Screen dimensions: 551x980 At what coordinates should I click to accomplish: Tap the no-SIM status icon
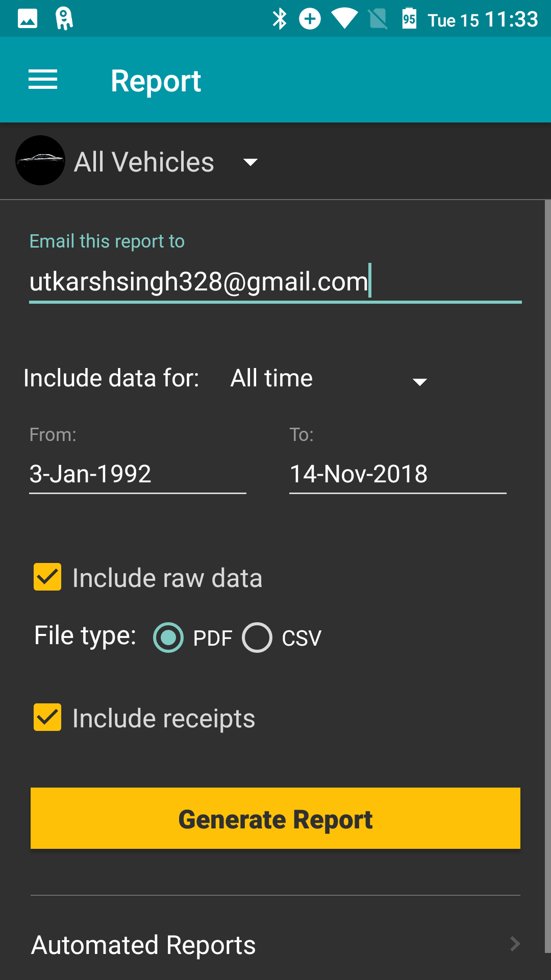pyautogui.click(x=378, y=19)
